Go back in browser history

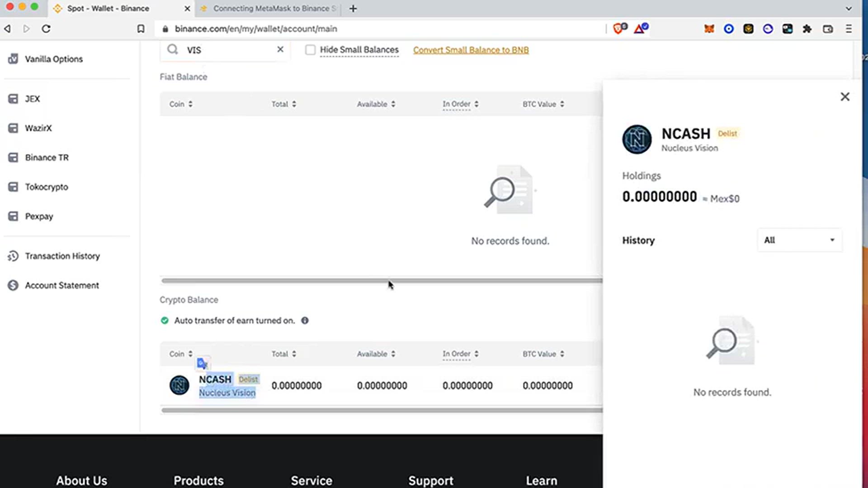[8, 29]
